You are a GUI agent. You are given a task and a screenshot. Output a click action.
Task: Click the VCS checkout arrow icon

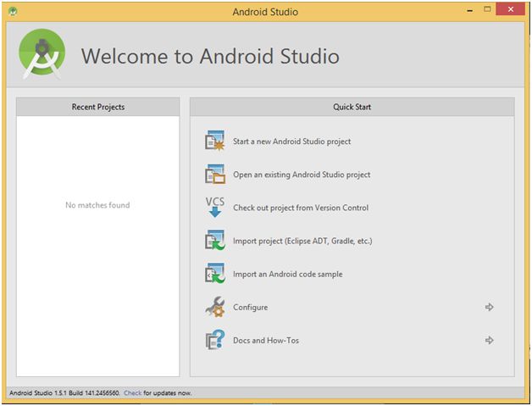point(215,207)
